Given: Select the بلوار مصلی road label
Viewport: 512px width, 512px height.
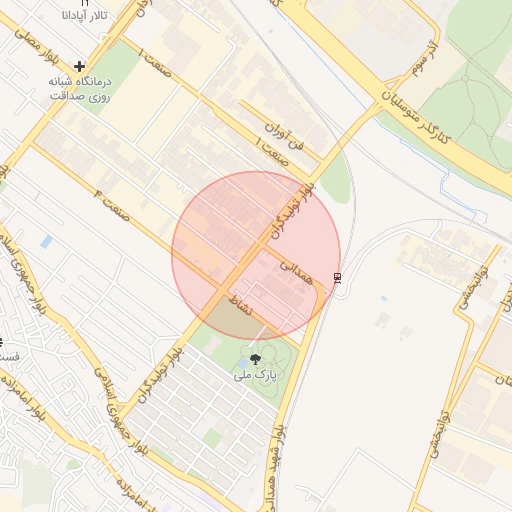Looking at the screenshot, I should (36, 47).
